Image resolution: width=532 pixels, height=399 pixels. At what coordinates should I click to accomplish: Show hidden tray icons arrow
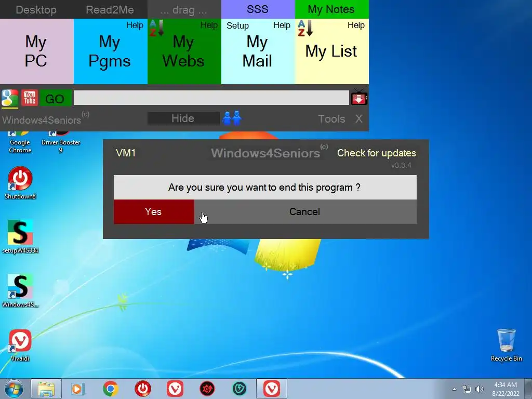454,389
